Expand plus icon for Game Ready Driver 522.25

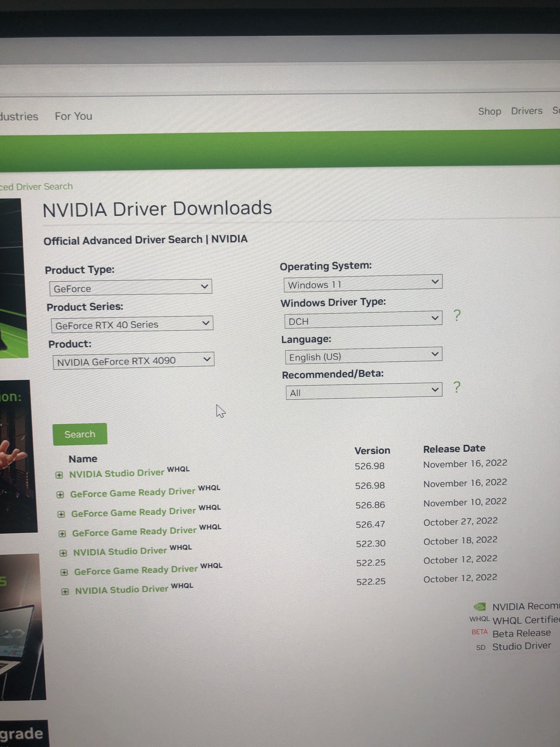(64, 572)
